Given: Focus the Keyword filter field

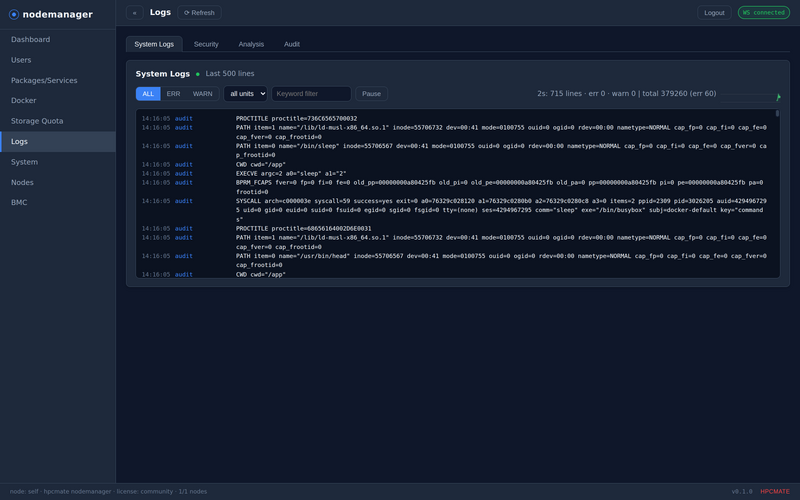Looking at the screenshot, I should pyautogui.click(x=311, y=94).
